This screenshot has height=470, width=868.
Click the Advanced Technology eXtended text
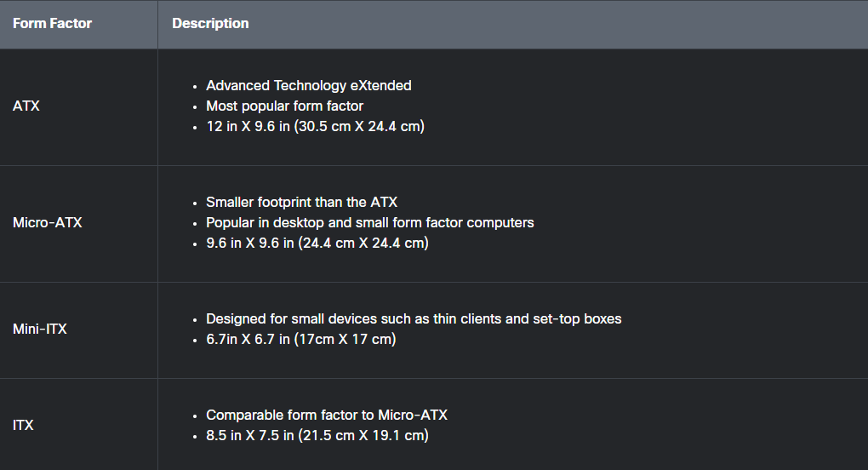point(308,86)
